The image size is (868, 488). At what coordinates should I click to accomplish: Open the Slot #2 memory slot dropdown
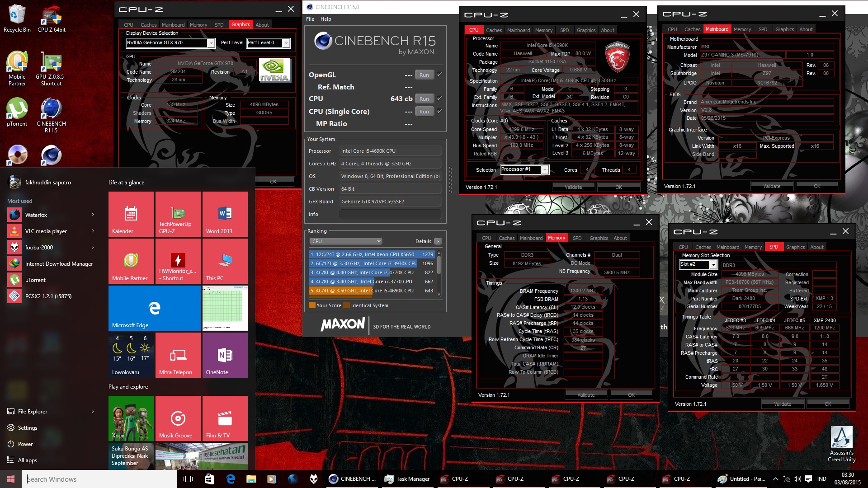[x=698, y=264]
